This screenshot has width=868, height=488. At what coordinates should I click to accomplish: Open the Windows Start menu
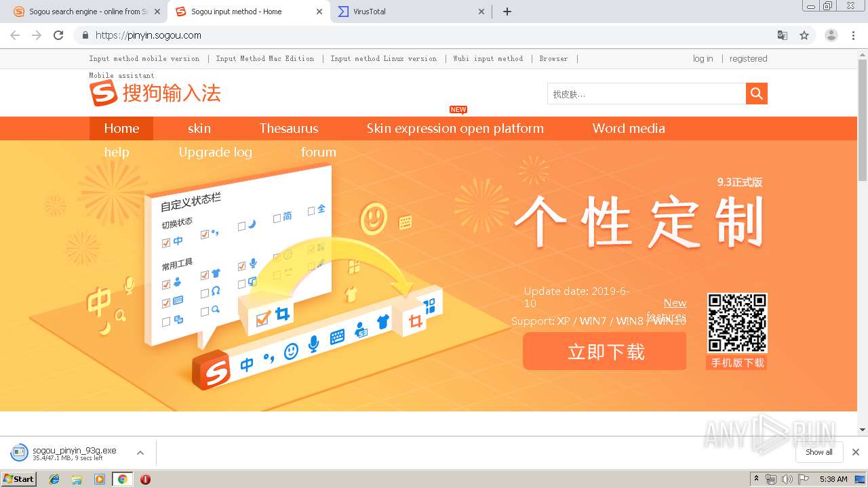(18, 479)
